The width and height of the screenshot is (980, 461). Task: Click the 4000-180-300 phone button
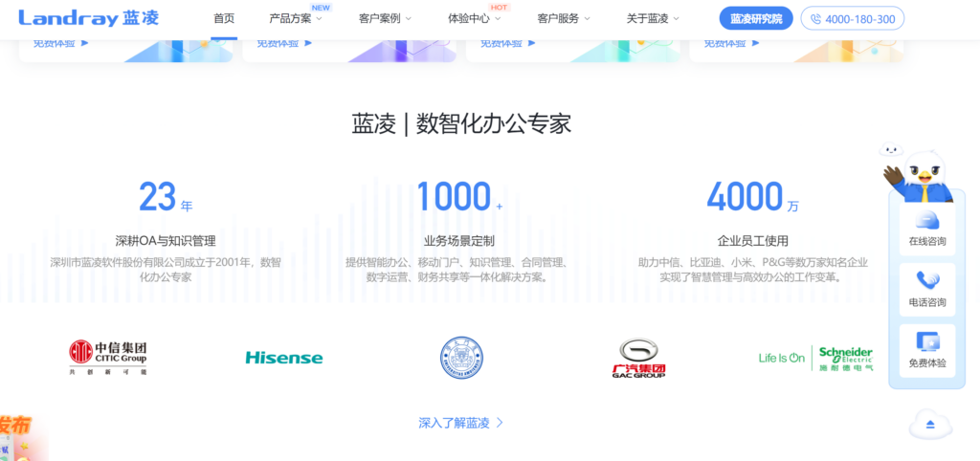click(852, 18)
